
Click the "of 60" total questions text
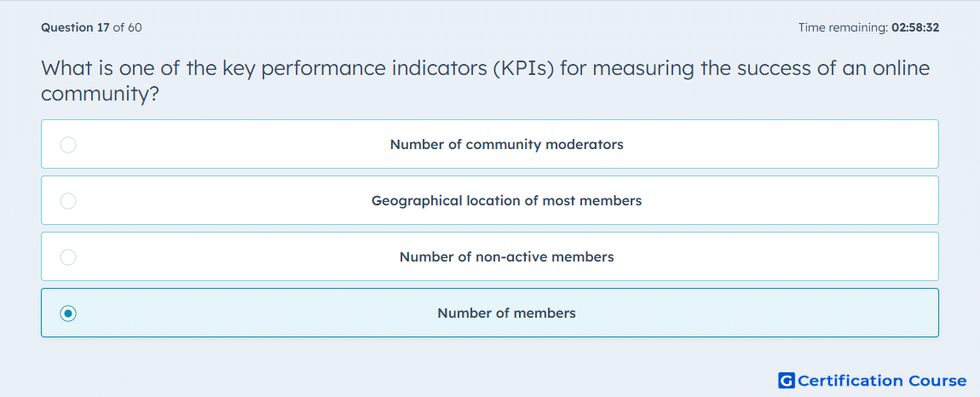tap(128, 27)
